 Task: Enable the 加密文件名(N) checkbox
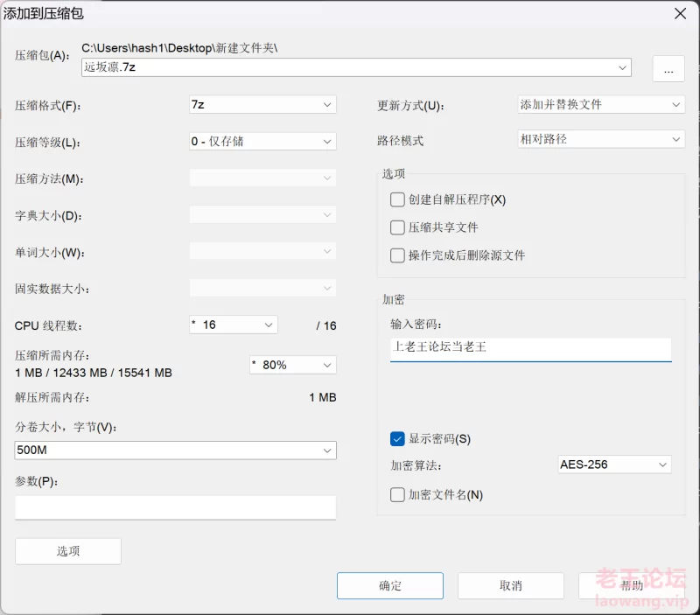397,494
